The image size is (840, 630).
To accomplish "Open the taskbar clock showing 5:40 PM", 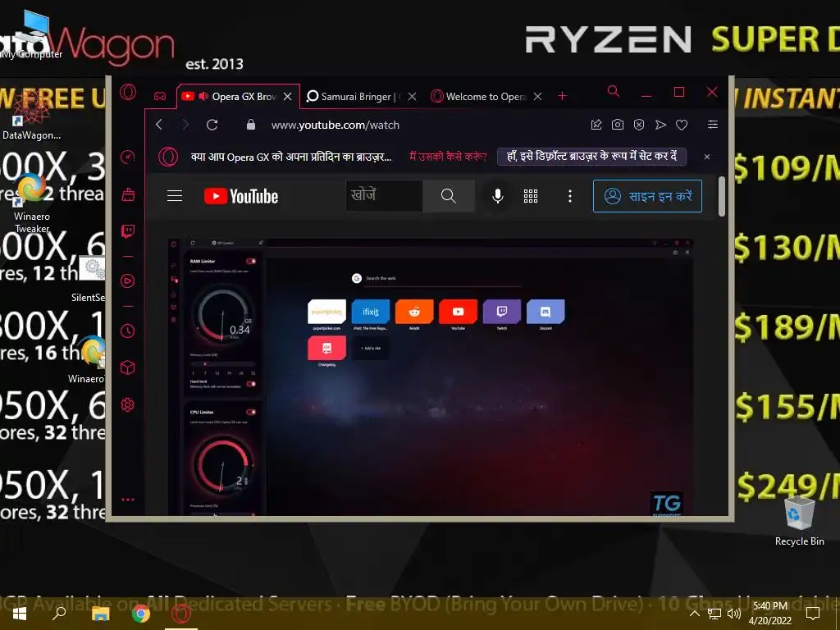I will 769,614.
